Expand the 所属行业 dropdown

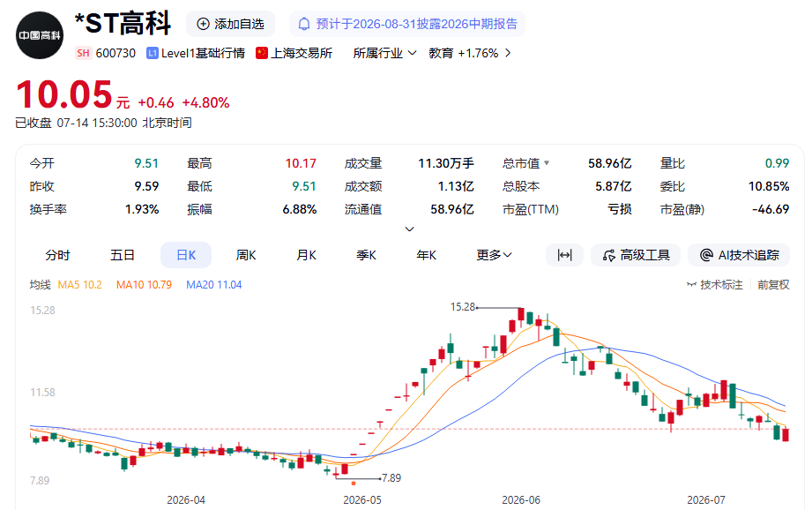pyautogui.click(x=384, y=53)
